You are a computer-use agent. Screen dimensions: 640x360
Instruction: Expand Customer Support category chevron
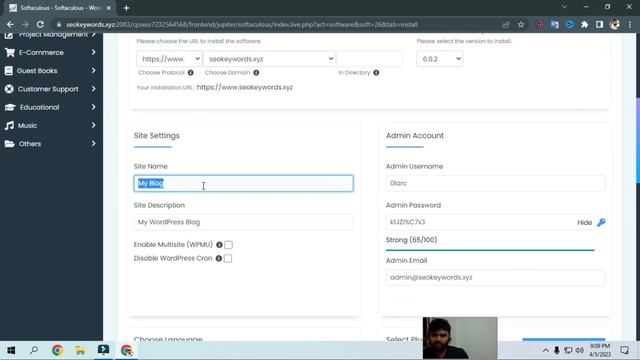[93, 89]
